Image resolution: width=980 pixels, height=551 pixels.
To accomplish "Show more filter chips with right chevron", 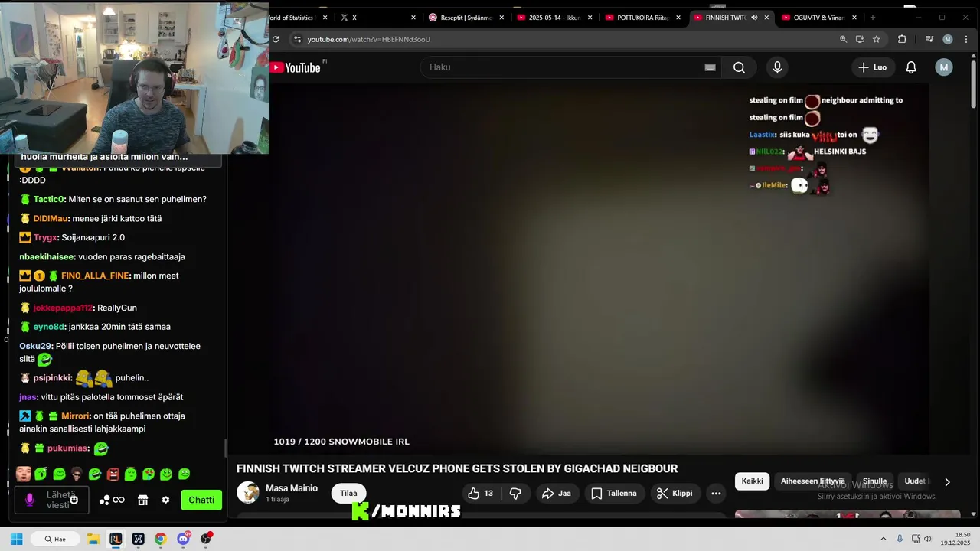I will 947,482.
